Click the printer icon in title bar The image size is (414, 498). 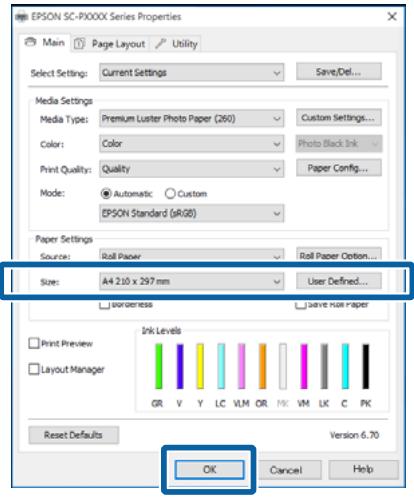pos(21,16)
